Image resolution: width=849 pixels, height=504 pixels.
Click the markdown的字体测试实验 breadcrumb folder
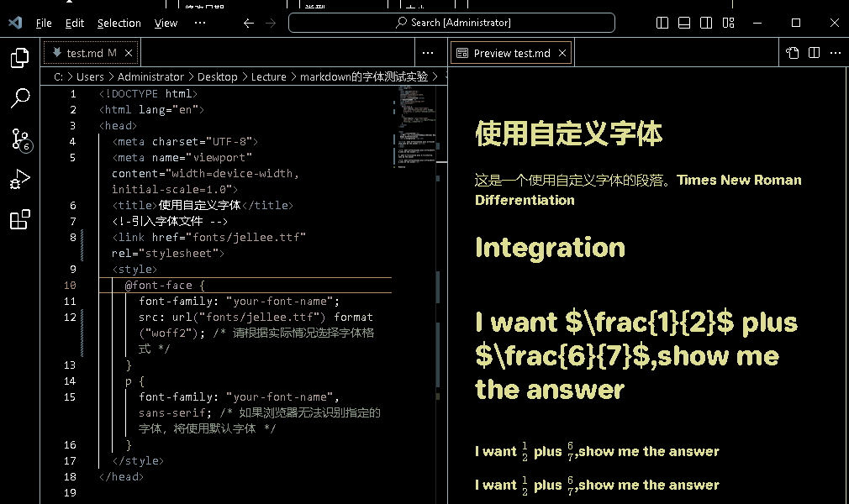[364, 77]
